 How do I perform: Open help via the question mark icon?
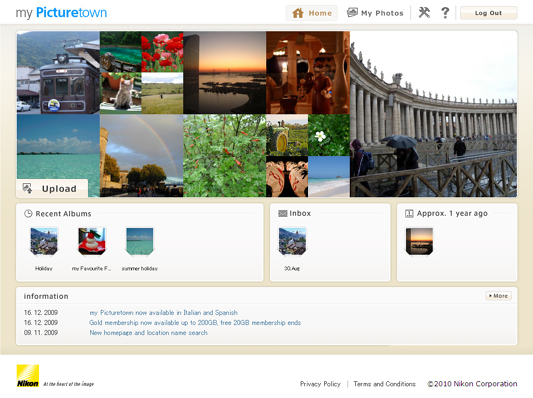coord(445,13)
